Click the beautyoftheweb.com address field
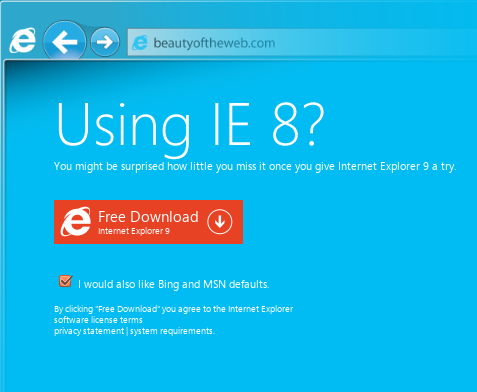Image resolution: width=477 pixels, height=392 pixels. tap(302, 42)
